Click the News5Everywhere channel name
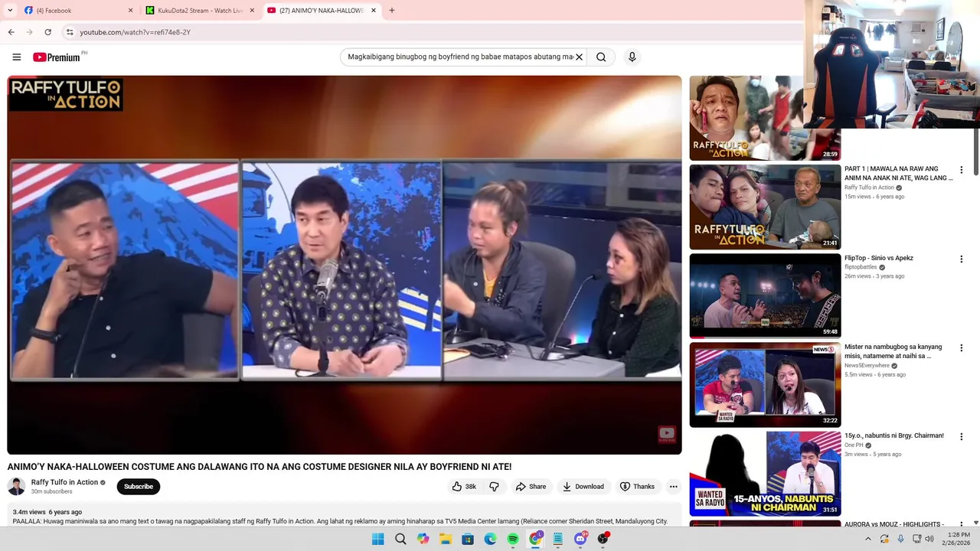The height and width of the screenshot is (551, 980). tap(867, 366)
